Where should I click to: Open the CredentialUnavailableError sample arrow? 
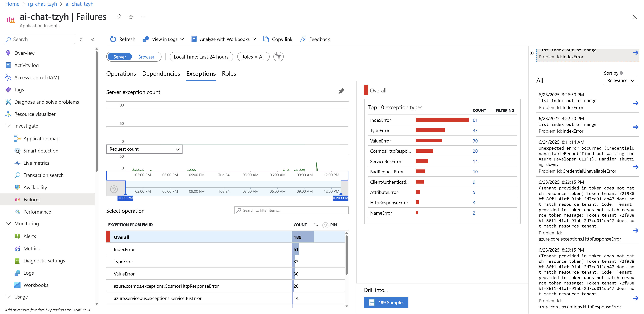tap(636, 167)
